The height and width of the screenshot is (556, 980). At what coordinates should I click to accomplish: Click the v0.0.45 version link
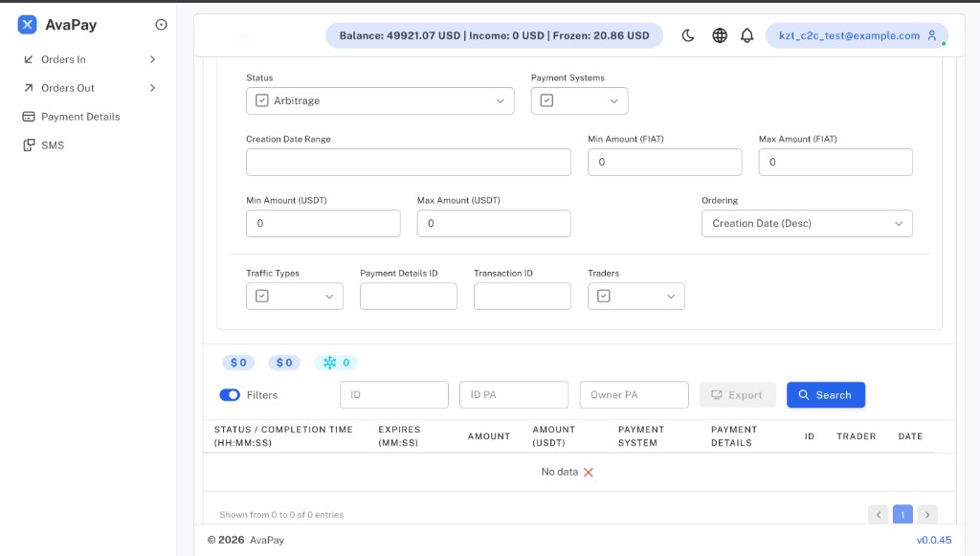pyautogui.click(x=934, y=541)
